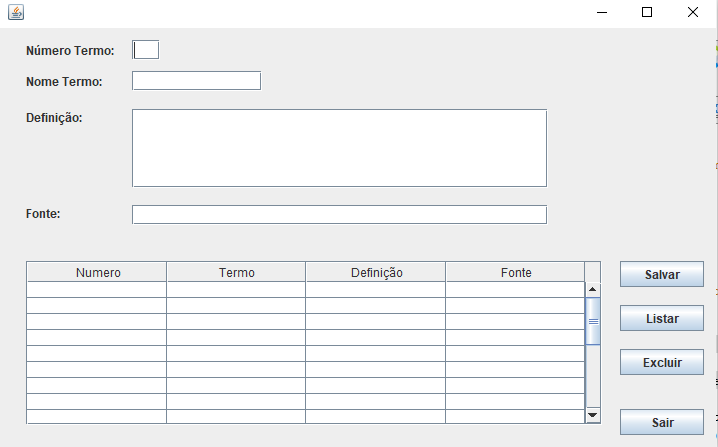
Task: Click the Número Termo label
Action: (x=70, y=50)
